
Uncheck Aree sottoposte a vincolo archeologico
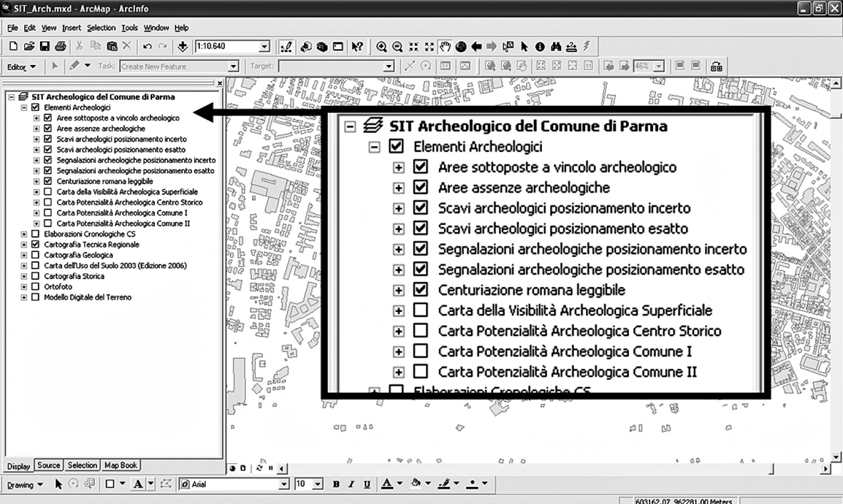(x=48, y=118)
